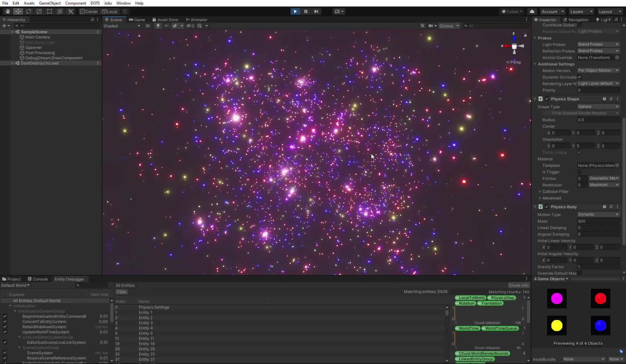Select the Hand tool in toolbar
Image resolution: width=626 pixels, height=364 pixels.
coord(7,11)
